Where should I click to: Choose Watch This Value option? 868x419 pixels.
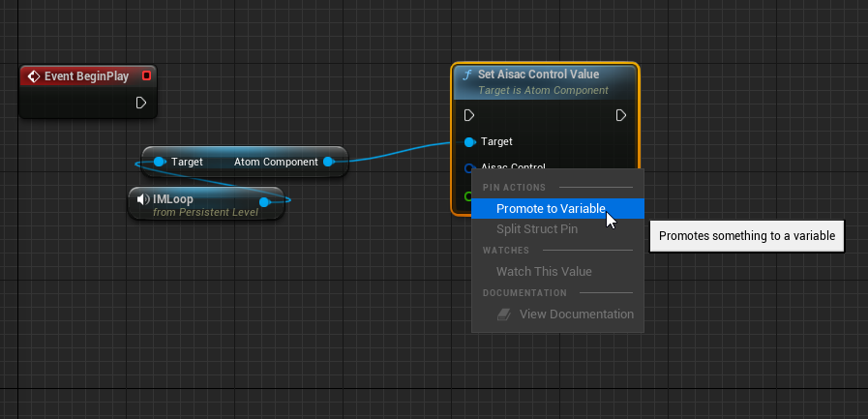point(557,272)
